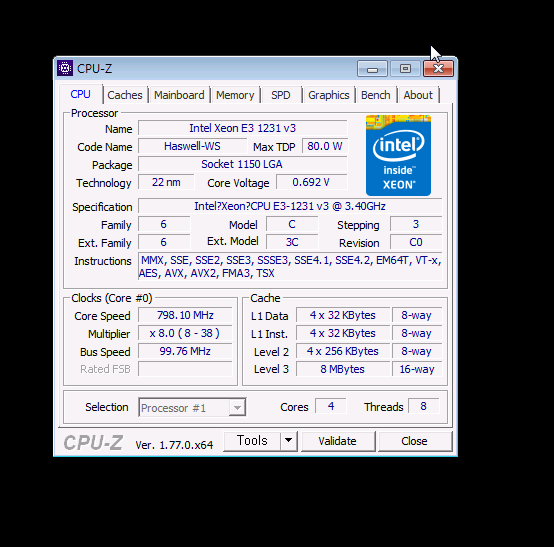Click the Name field Intel Xeon E3 1231 v3

(x=242, y=128)
